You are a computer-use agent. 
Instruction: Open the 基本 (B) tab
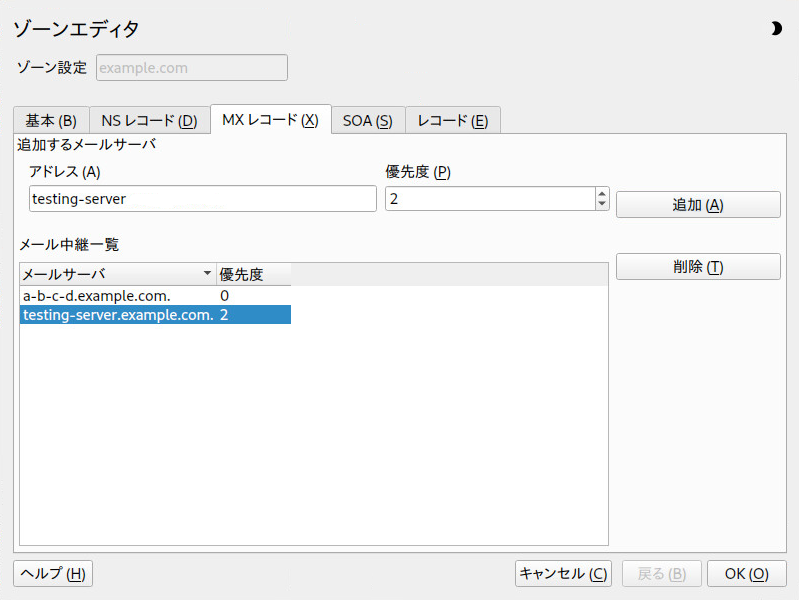pyautogui.click(x=51, y=121)
